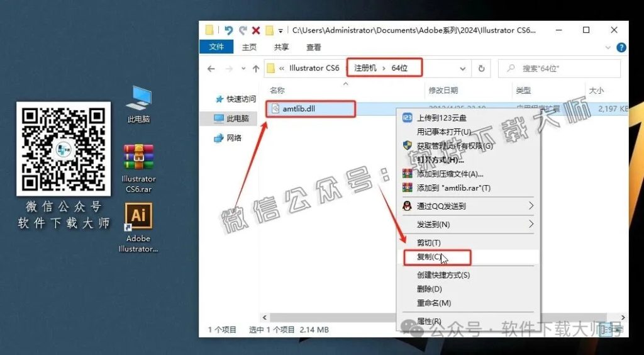This screenshot has height=355, width=644.
Task: Click the amtlib.dll file icon
Action: pos(275,109)
